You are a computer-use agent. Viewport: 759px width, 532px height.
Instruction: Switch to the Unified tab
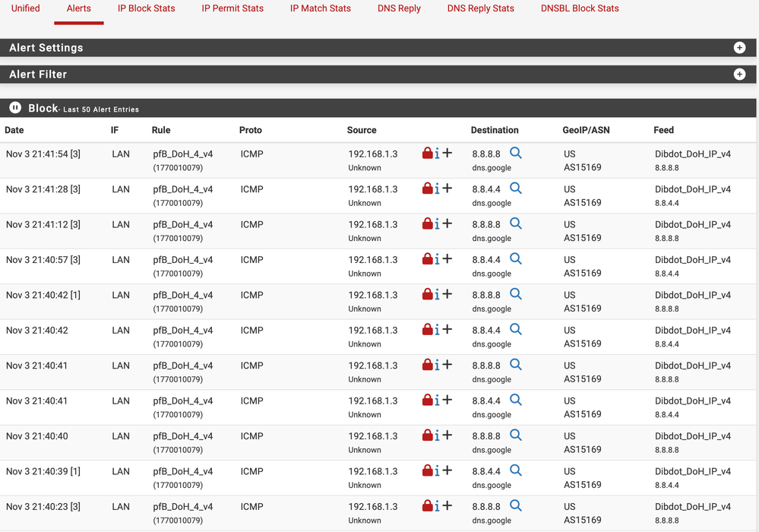click(25, 8)
